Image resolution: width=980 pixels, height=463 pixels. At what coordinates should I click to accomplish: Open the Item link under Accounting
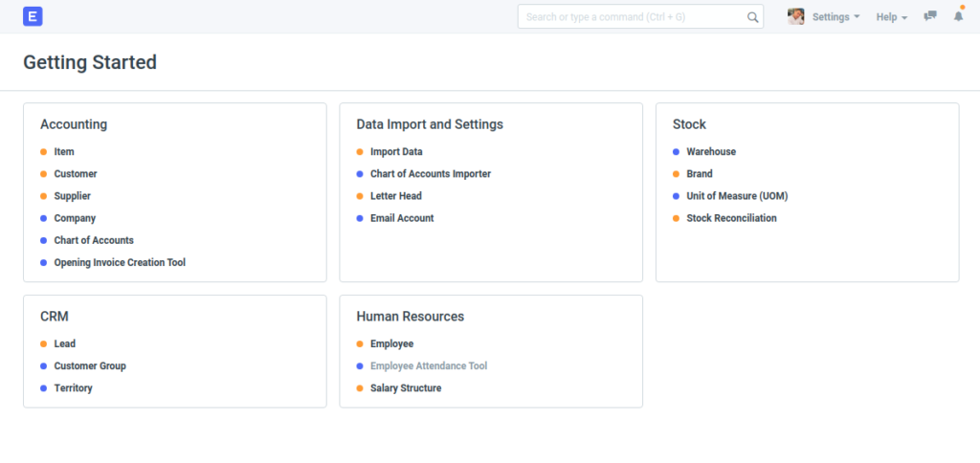click(64, 152)
